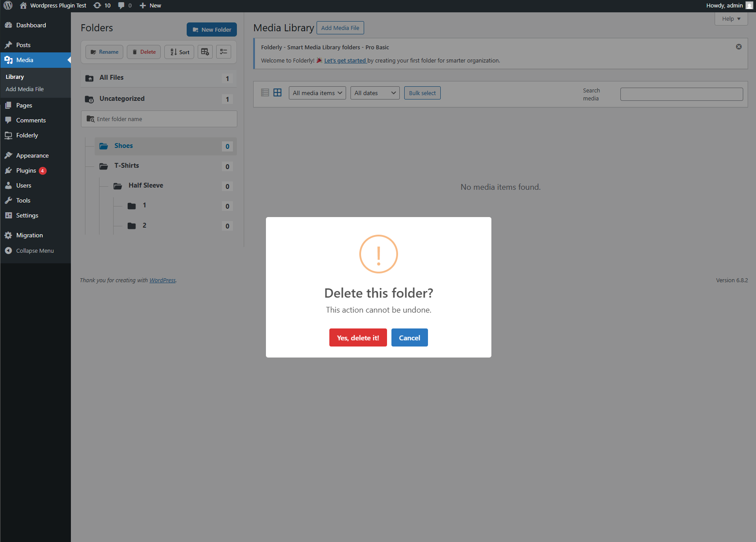Focus the Enter folder name search field
Viewport: 756px width, 542px height.
[159, 119]
